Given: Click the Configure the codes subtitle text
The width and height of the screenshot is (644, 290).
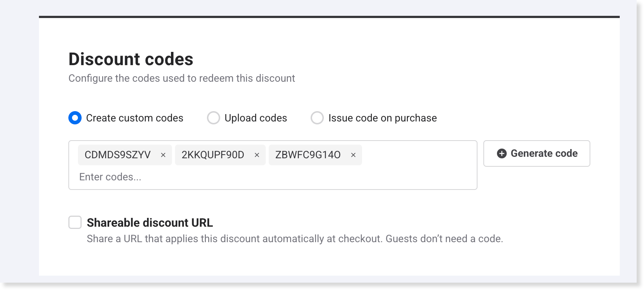Looking at the screenshot, I should [182, 78].
